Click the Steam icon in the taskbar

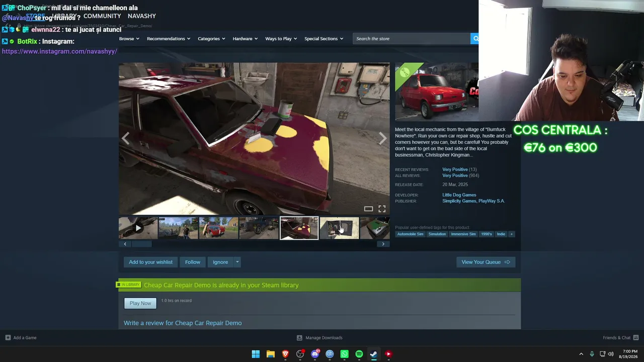click(x=374, y=354)
